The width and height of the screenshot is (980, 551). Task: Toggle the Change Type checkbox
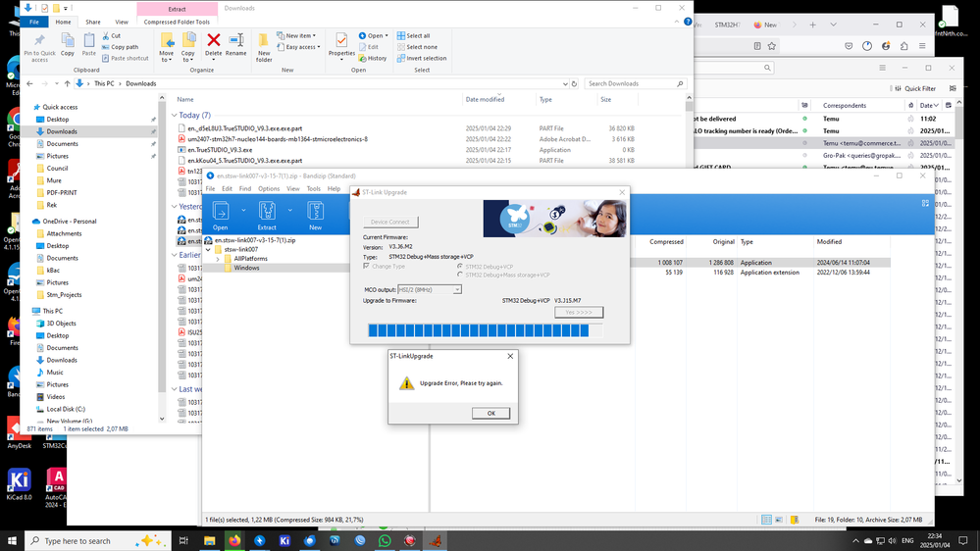(x=366, y=266)
